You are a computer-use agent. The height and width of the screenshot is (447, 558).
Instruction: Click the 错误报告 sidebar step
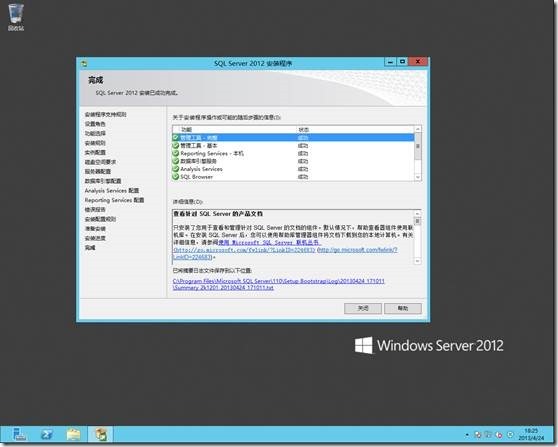pos(95,210)
